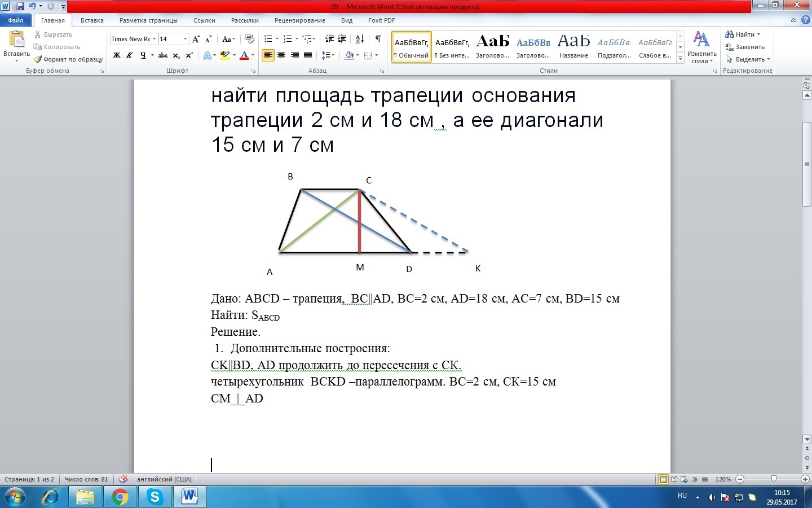The image size is (812, 508).
Task: Click the Число слов: 81 word count
Action: (x=86, y=479)
